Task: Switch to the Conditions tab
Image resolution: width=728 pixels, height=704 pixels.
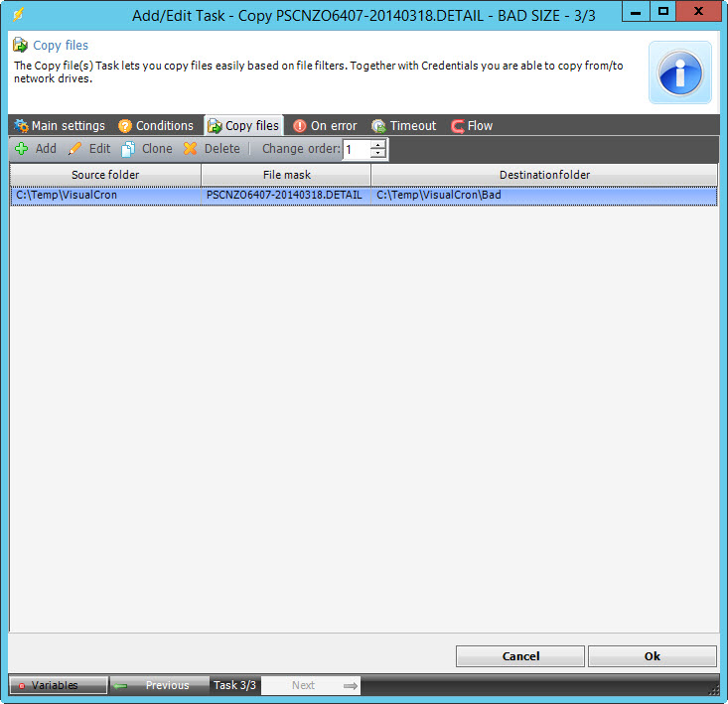Action: pyautogui.click(x=155, y=126)
